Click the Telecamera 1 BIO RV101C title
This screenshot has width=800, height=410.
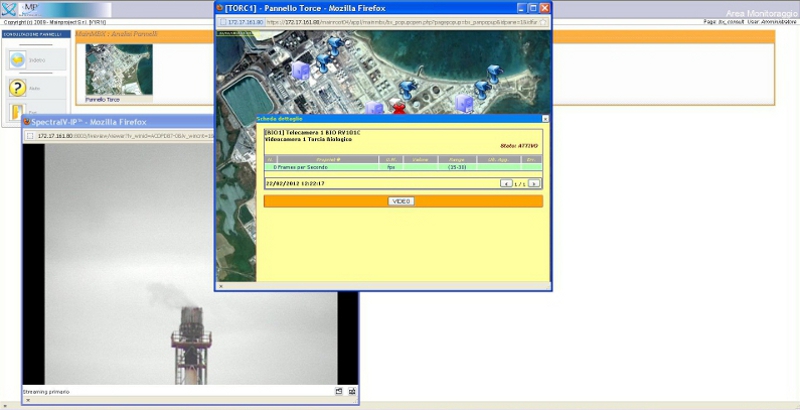click(x=312, y=133)
